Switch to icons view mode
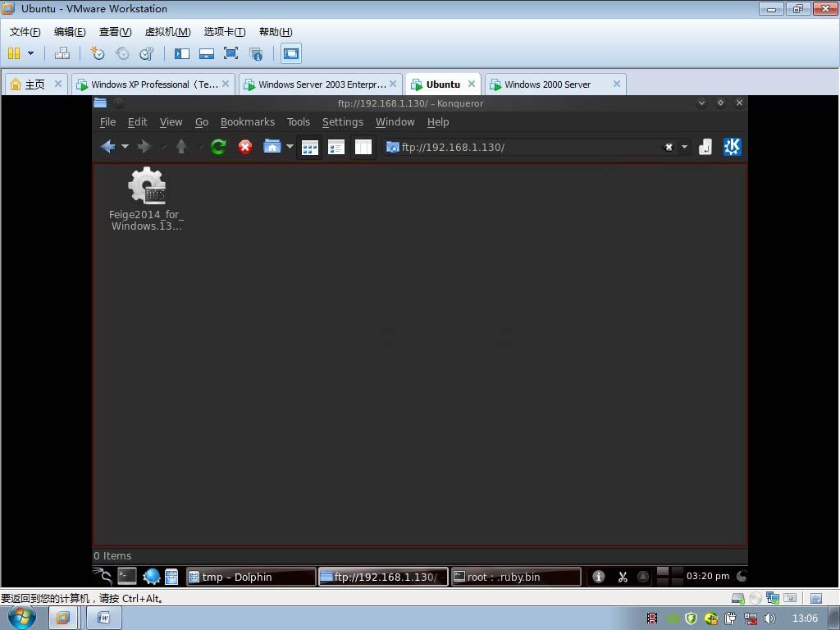 309,148
